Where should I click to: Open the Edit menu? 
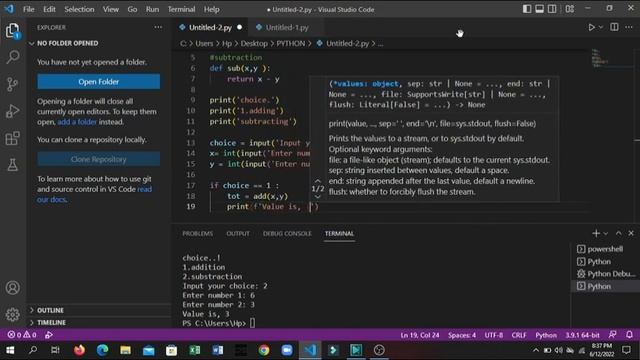[x=49, y=9]
